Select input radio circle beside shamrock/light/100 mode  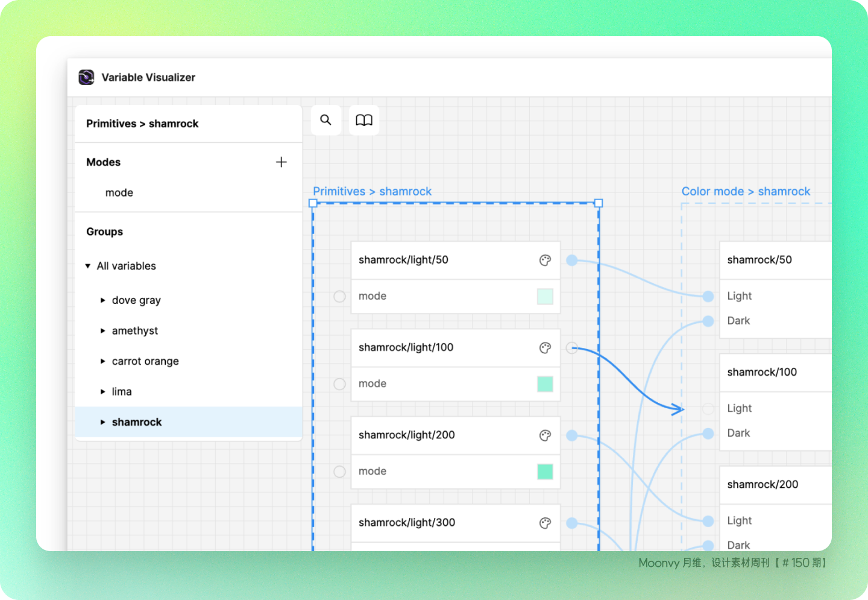339,384
